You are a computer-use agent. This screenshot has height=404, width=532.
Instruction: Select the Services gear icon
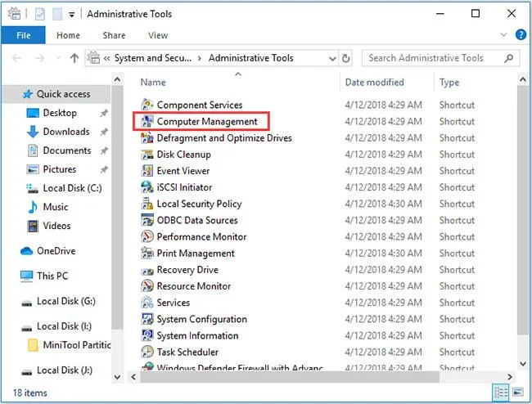coord(147,303)
